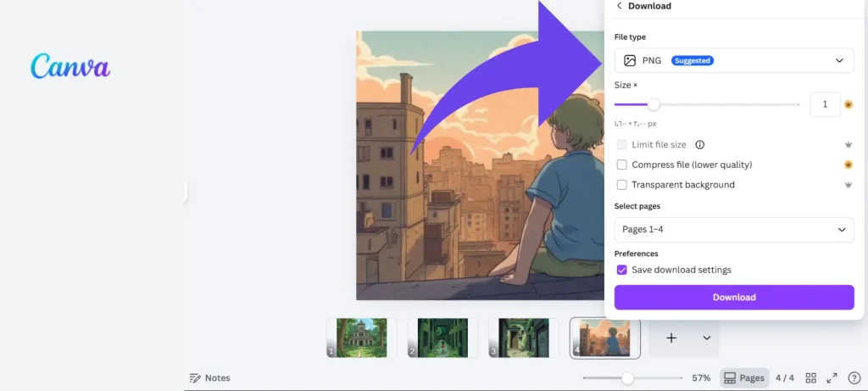868x391 pixels.
Task: Click the crown icon beside Transparent background
Action: 848,185
